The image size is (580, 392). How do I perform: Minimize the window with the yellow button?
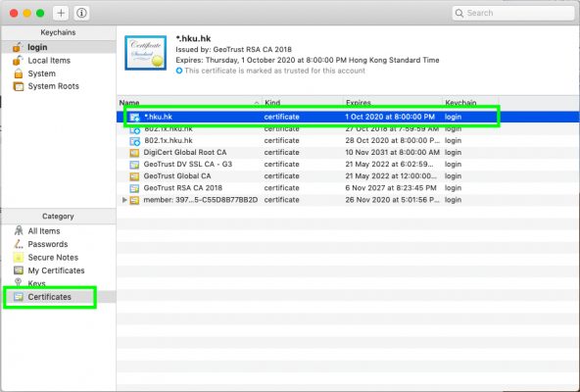click(27, 14)
